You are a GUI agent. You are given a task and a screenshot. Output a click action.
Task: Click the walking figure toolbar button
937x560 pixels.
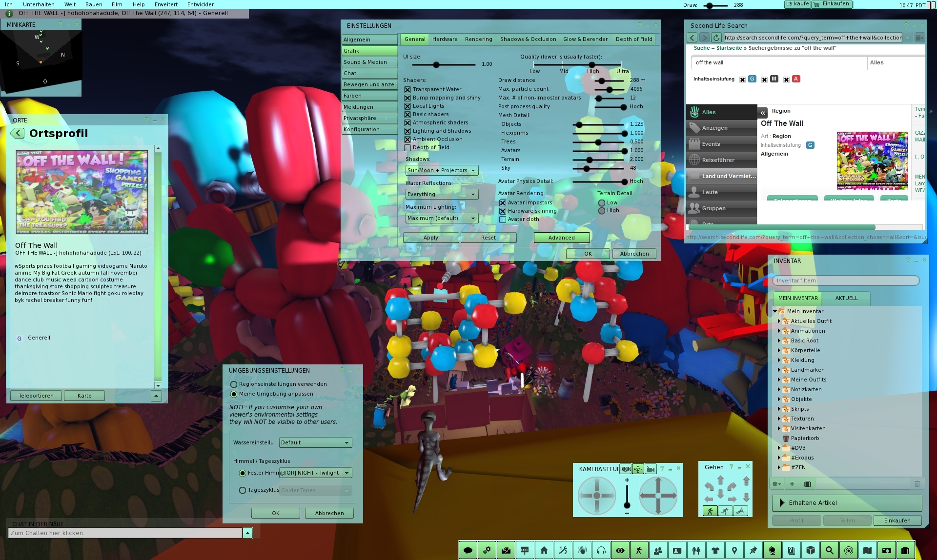coord(639,550)
